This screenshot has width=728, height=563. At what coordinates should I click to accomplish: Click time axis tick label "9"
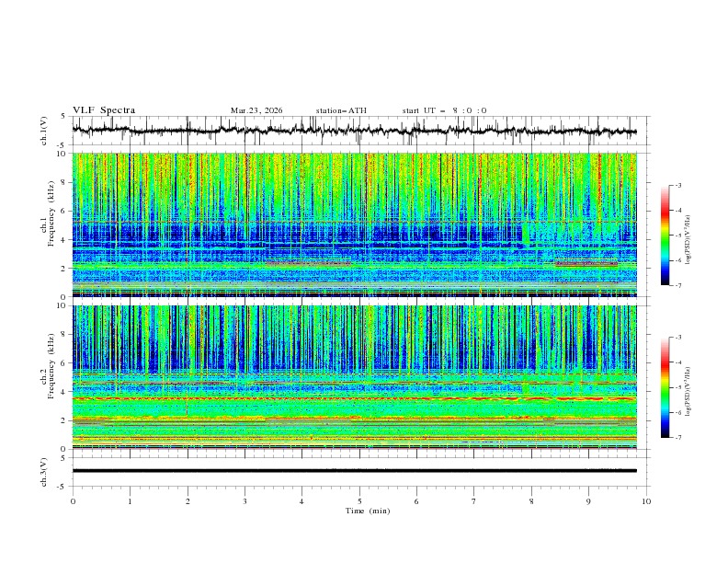pyautogui.click(x=588, y=501)
